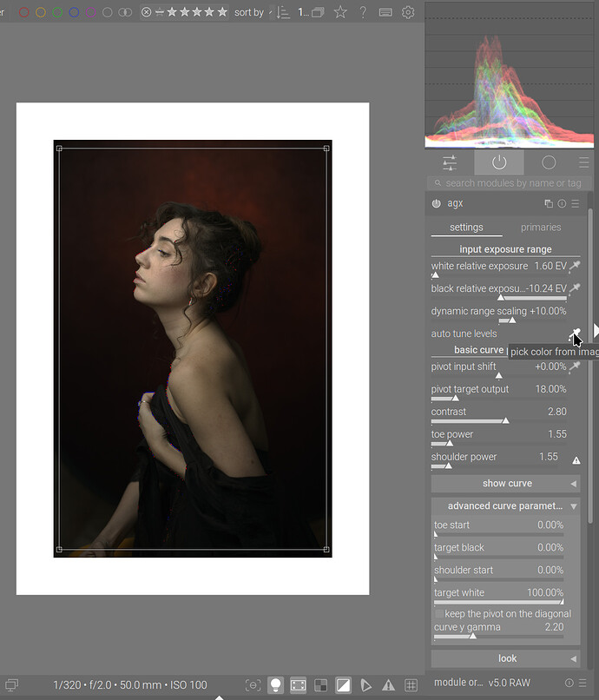Toggle ISO 12646 color assessment bulb
The height and width of the screenshot is (700, 599).
tap(275, 685)
